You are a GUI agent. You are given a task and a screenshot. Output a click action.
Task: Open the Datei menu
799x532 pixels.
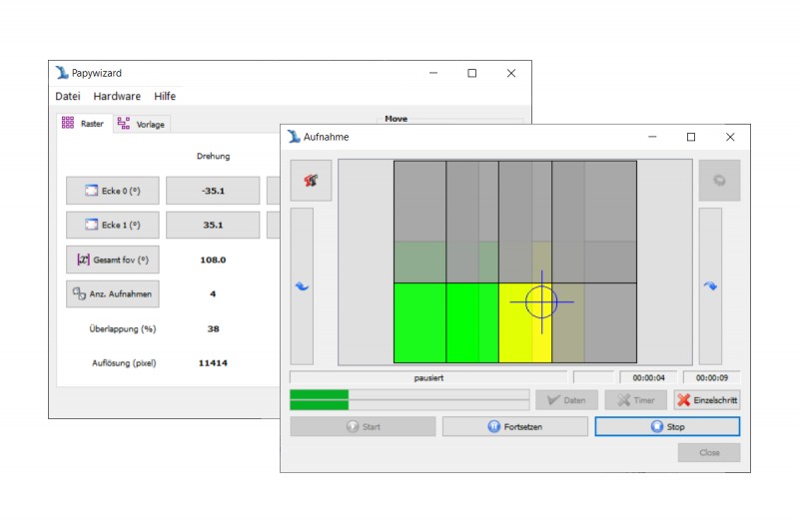(x=67, y=97)
